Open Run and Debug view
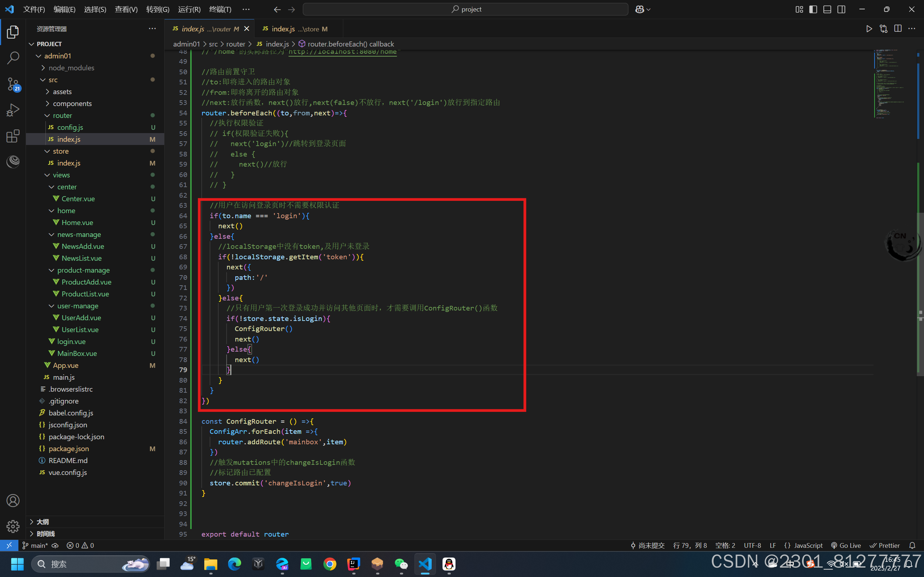The height and width of the screenshot is (577, 924). click(x=13, y=110)
